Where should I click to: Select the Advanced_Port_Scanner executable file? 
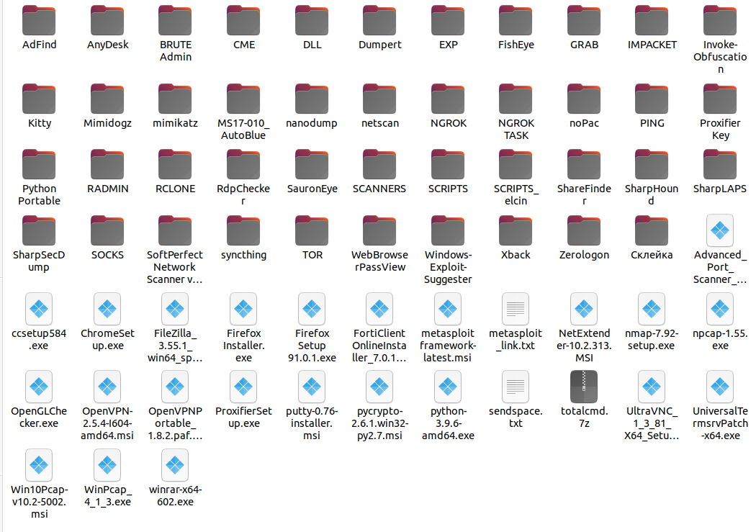tap(720, 231)
